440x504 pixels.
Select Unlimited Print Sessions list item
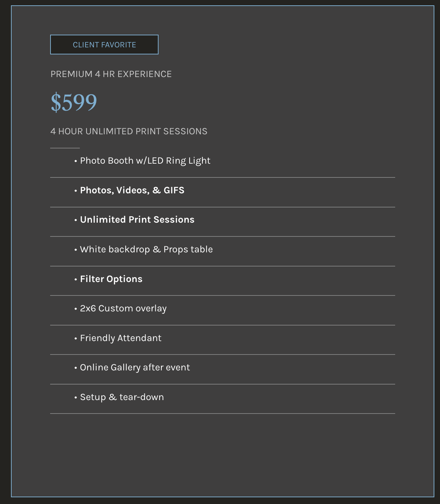tap(137, 220)
